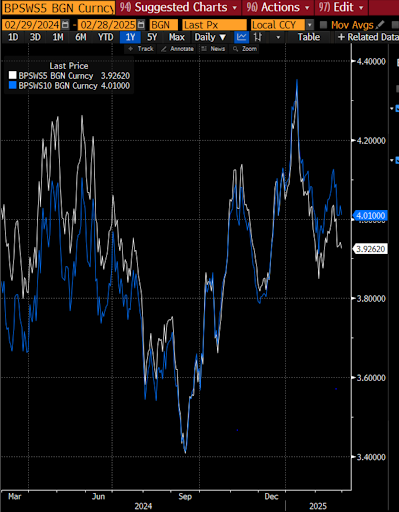Toggle the Mov Avgs checkbox
Viewport: 399px width, 512px height.
(x=323, y=25)
